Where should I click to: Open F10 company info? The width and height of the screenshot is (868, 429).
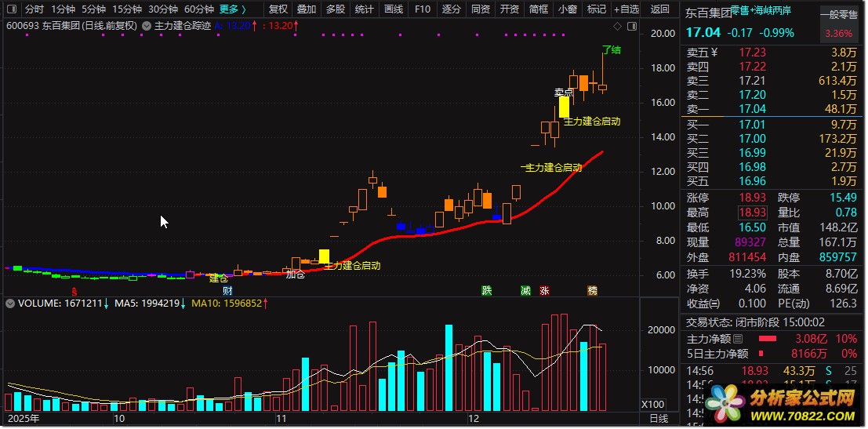pyautogui.click(x=422, y=9)
